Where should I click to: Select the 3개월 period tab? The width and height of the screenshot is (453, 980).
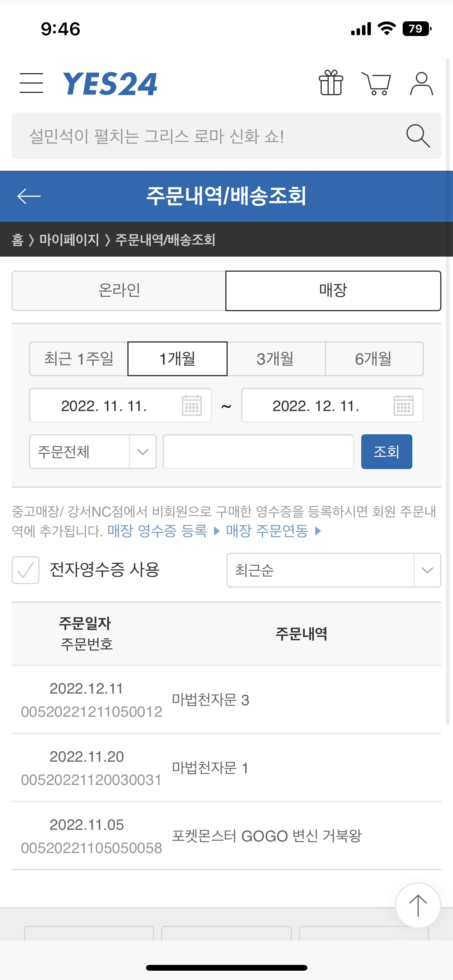click(x=276, y=359)
